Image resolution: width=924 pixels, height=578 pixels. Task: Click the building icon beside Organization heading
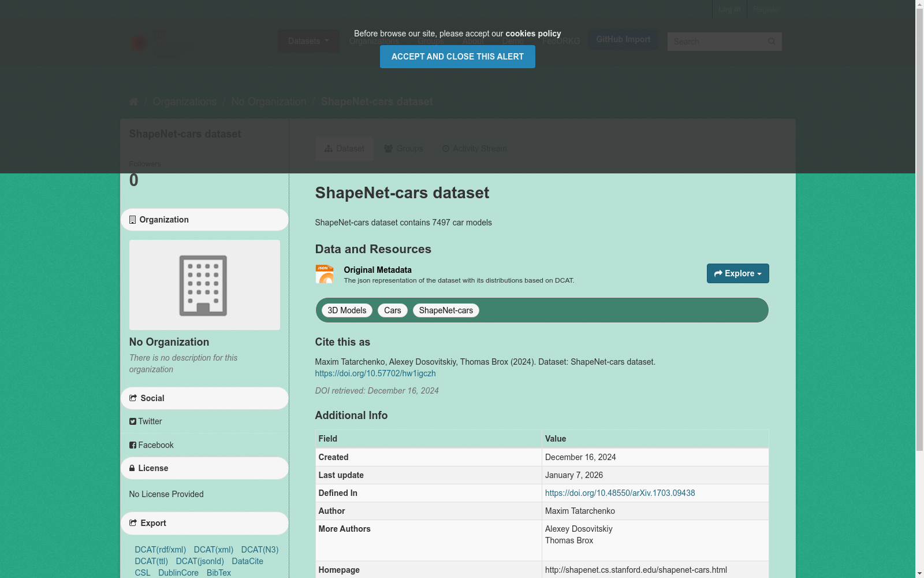point(132,220)
